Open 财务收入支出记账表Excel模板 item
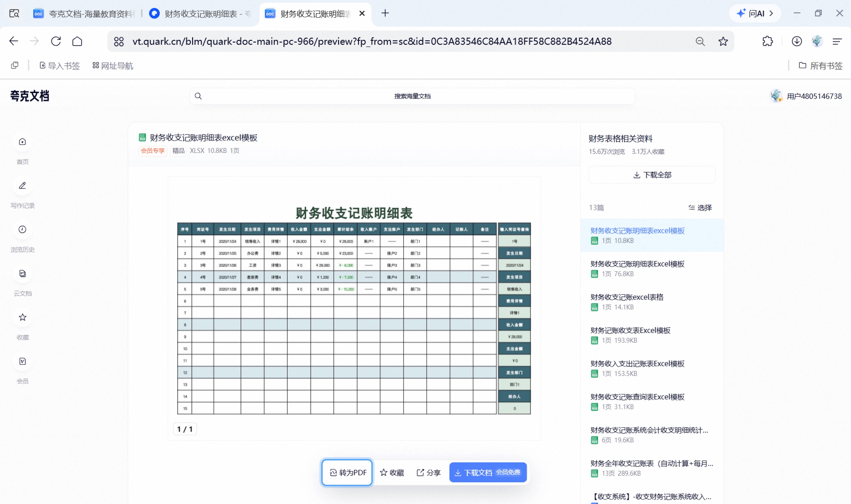 (652, 368)
